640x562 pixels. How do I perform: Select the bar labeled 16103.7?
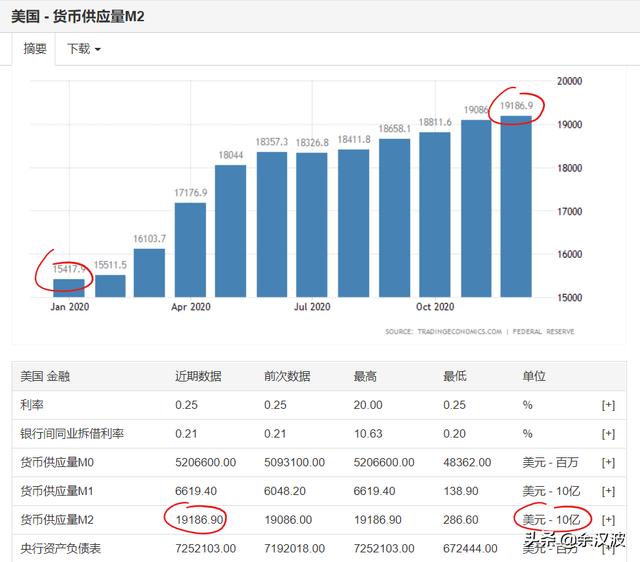[x=149, y=273]
